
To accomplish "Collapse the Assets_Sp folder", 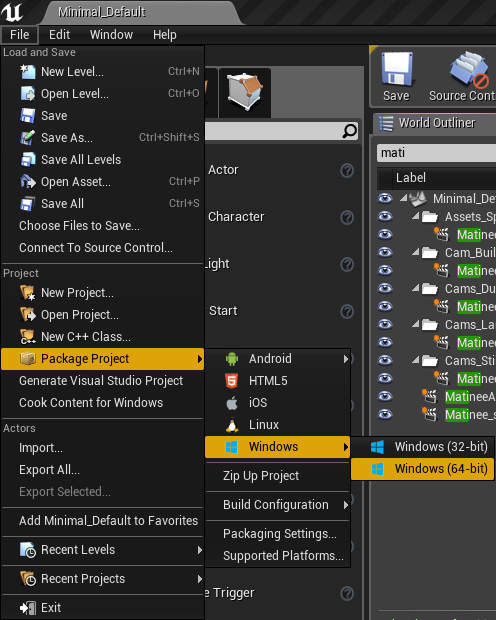I will coord(416,216).
